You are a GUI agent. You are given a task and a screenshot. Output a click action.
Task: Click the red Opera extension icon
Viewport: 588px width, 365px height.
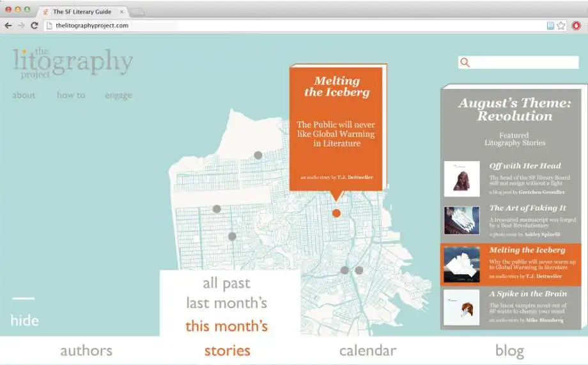576,26
